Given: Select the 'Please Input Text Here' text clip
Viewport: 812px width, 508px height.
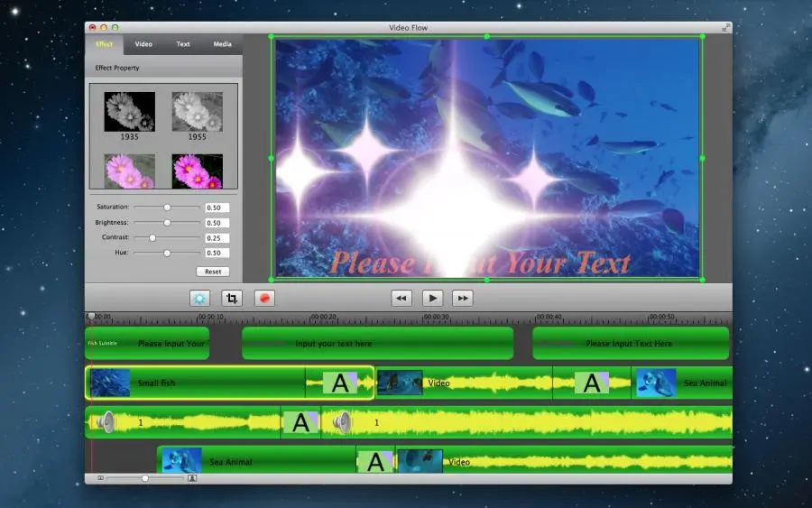Looking at the screenshot, I should click(x=631, y=343).
